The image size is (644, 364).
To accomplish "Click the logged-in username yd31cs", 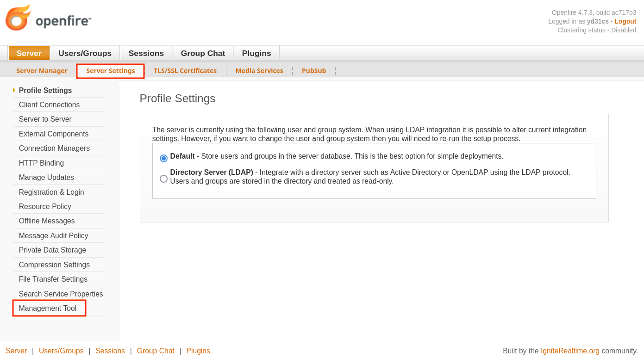I will [x=598, y=21].
